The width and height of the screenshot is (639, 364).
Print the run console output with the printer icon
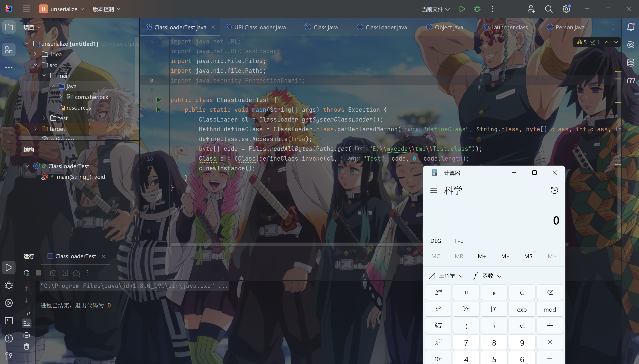coord(26,335)
